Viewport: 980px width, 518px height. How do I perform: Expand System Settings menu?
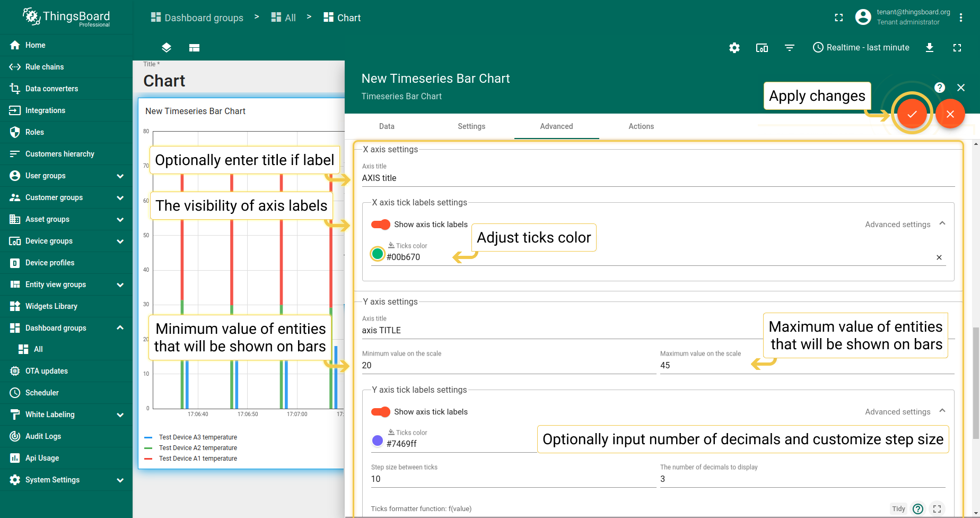click(120, 480)
